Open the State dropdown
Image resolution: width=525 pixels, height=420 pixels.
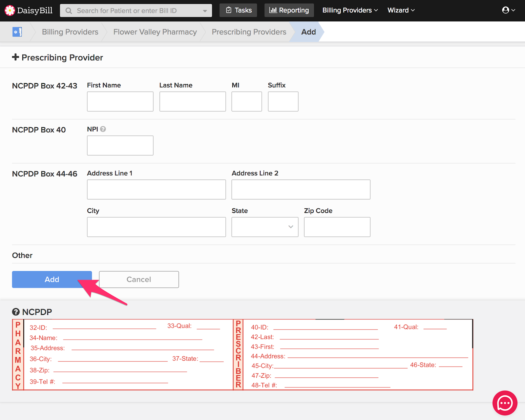(x=265, y=227)
